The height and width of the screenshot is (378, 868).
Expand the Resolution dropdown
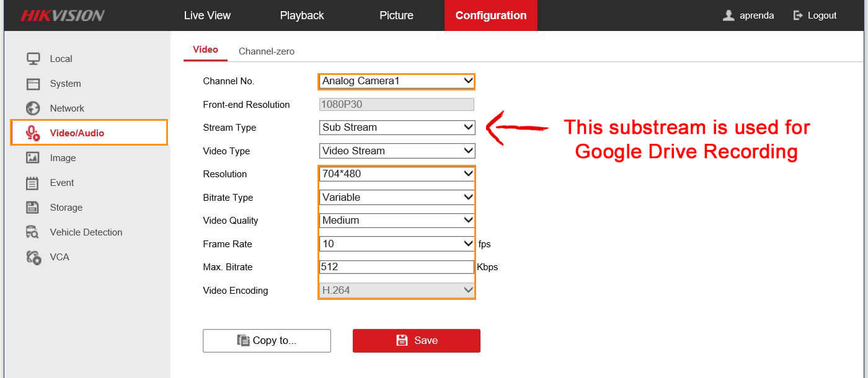point(397,174)
